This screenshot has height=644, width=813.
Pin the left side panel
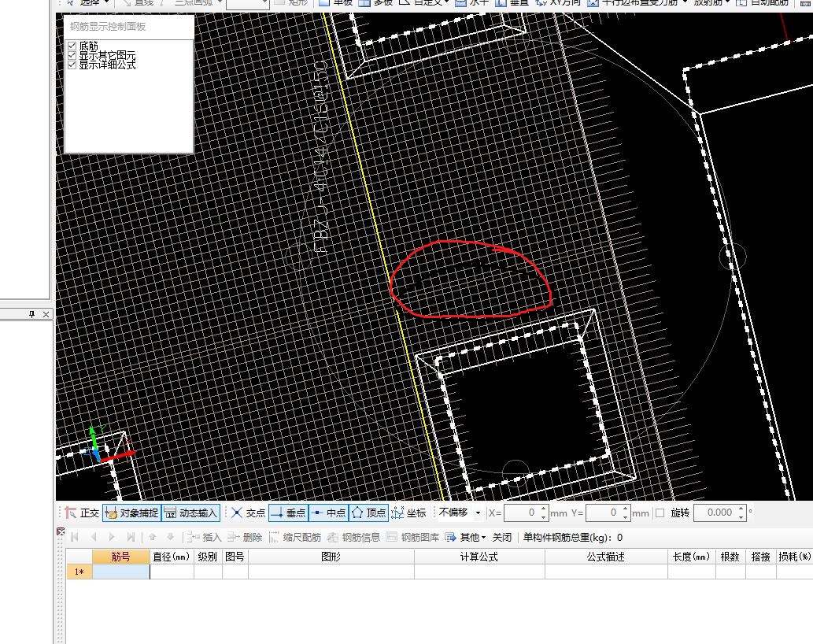[x=32, y=314]
